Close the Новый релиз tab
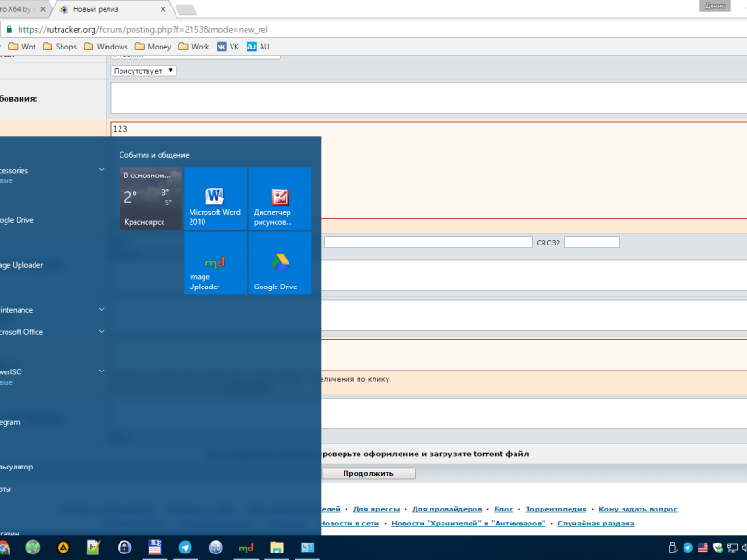Viewport: 747px width, 560px height. 162,9
